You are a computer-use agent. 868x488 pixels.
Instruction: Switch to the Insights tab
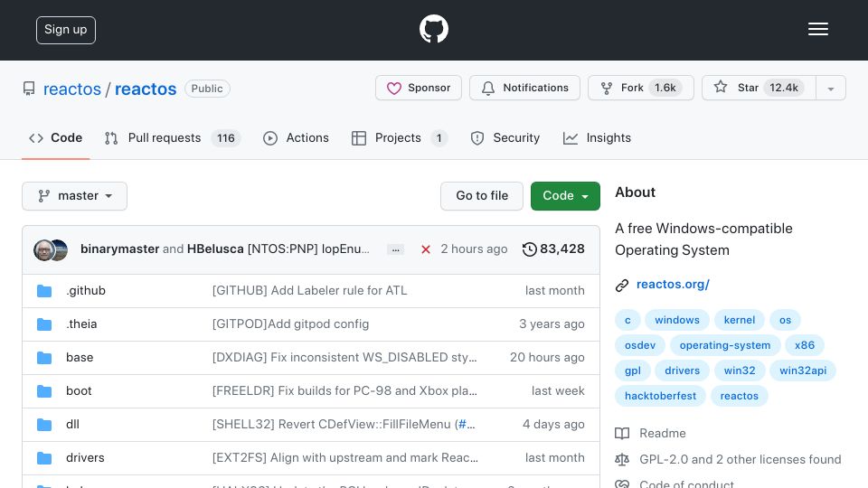(x=597, y=137)
